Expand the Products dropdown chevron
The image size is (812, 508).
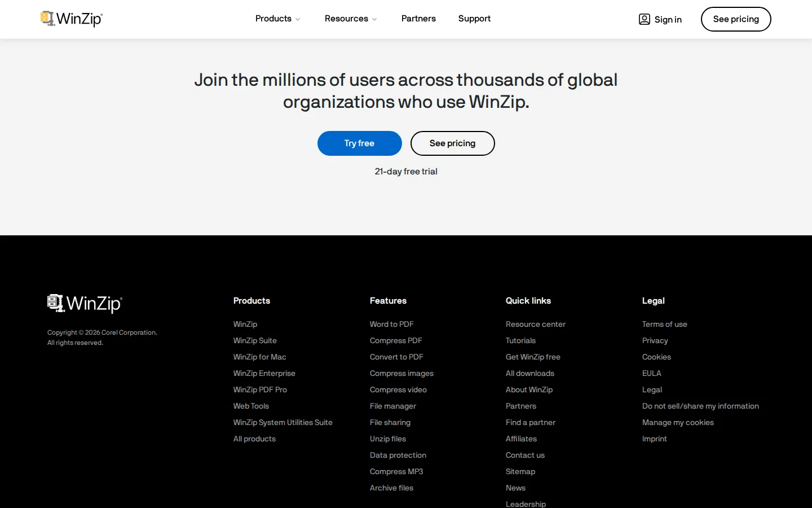pos(298,19)
